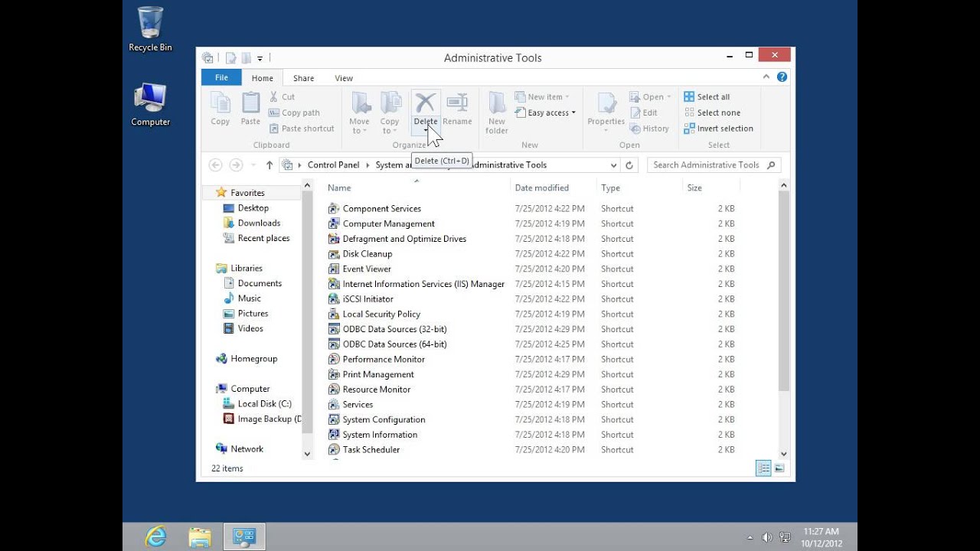Click the Forward navigation arrow

236,165
